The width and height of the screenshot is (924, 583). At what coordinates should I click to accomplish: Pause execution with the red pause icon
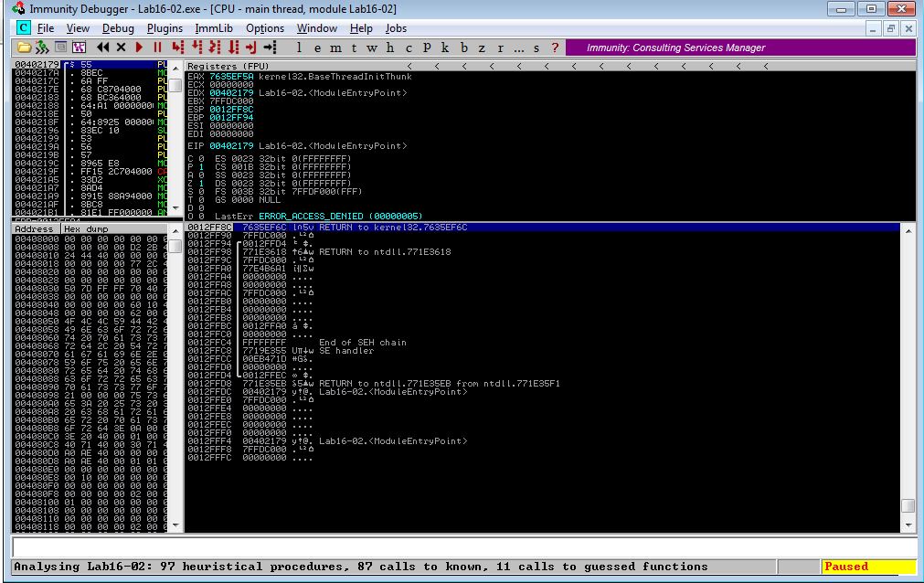coord(157,48)
